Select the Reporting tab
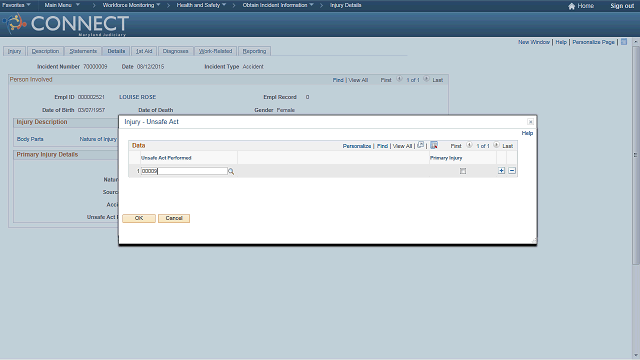Screen dimensions: 640x360 click(x=254, y=51)
